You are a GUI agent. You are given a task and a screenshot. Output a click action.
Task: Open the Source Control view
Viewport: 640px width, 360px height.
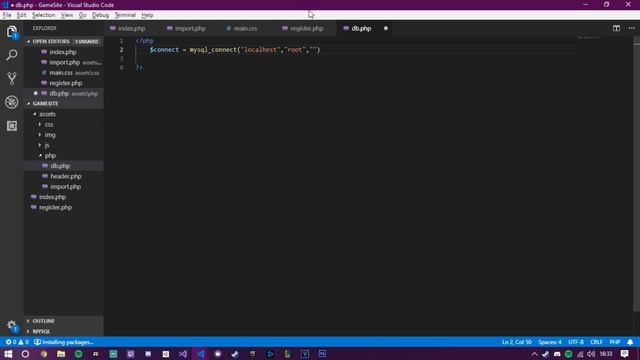click(x=11, y=78)
